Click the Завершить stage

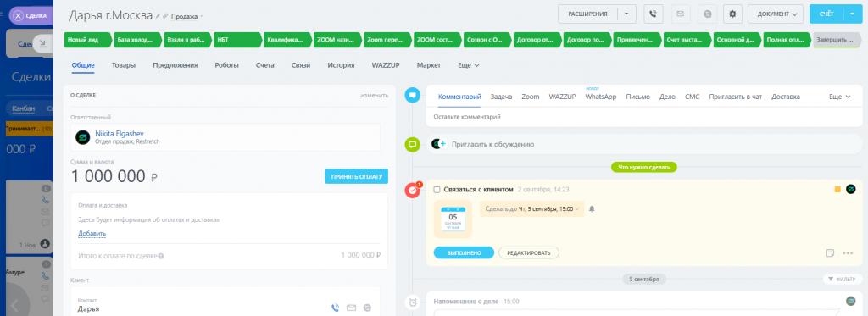(837, 41)
